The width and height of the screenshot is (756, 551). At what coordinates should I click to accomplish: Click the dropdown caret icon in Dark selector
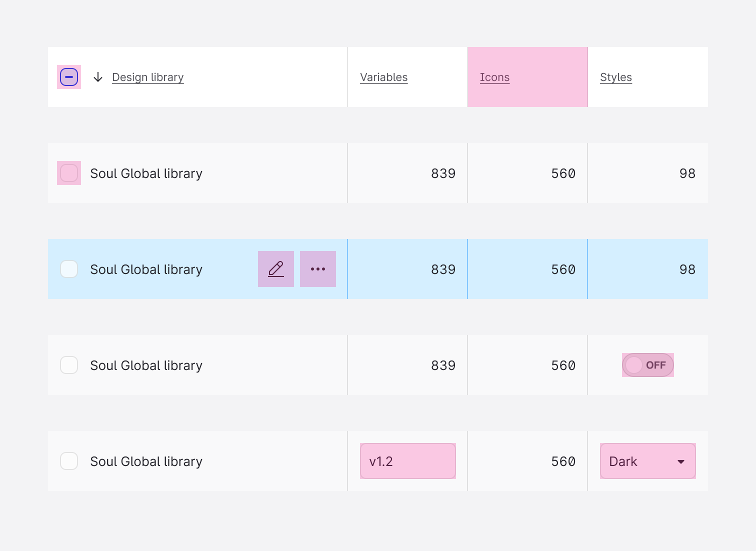pyautogui.click(x=681, y=461)
